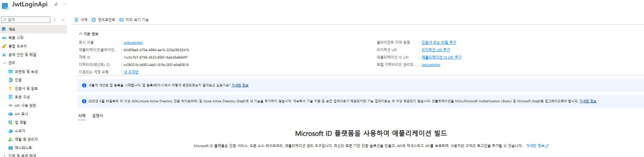644x157 pixels.
Task: Collapse the sidebar with double-chevron icon
Action: 63,20
